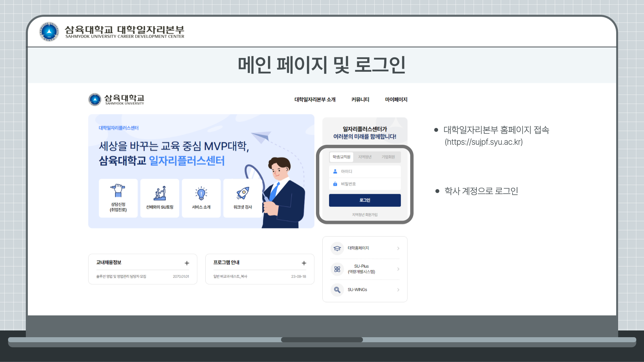Image resolution: width=644 pixels, height=362 pixels.
Task: Open the 커뮤니티 menu
Action: [360, 100]
